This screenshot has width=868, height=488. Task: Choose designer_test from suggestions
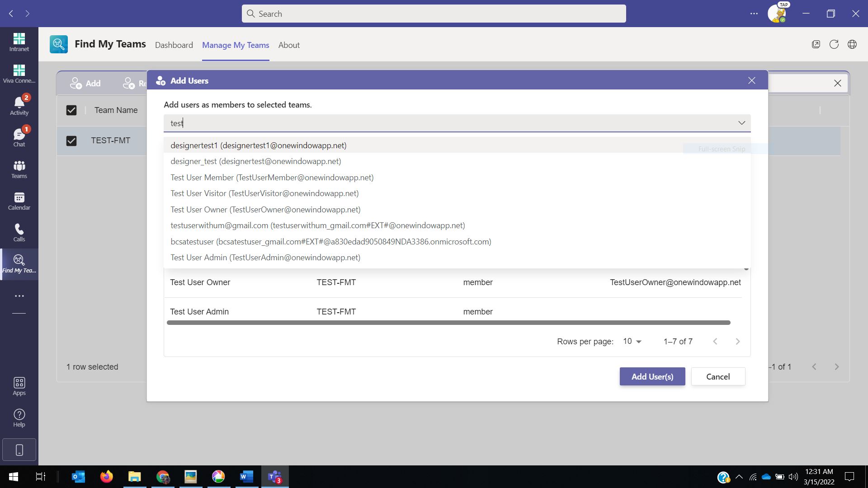(x=457, y=161)
